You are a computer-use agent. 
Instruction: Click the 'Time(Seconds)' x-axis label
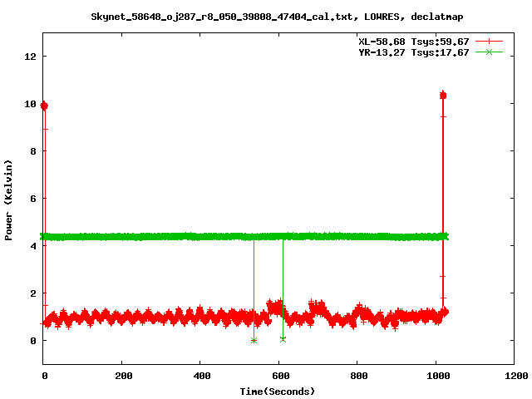click(x=278, y=392)
